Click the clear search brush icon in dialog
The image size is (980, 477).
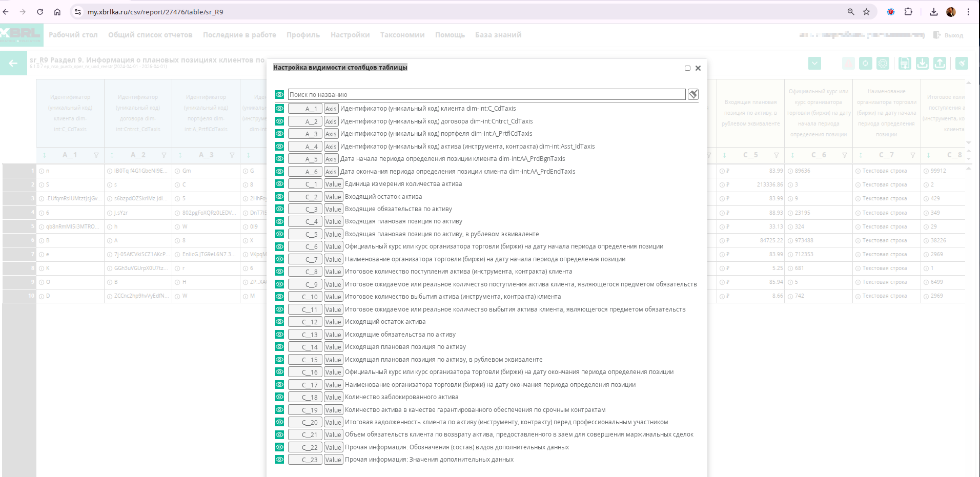tap(693, 94)
